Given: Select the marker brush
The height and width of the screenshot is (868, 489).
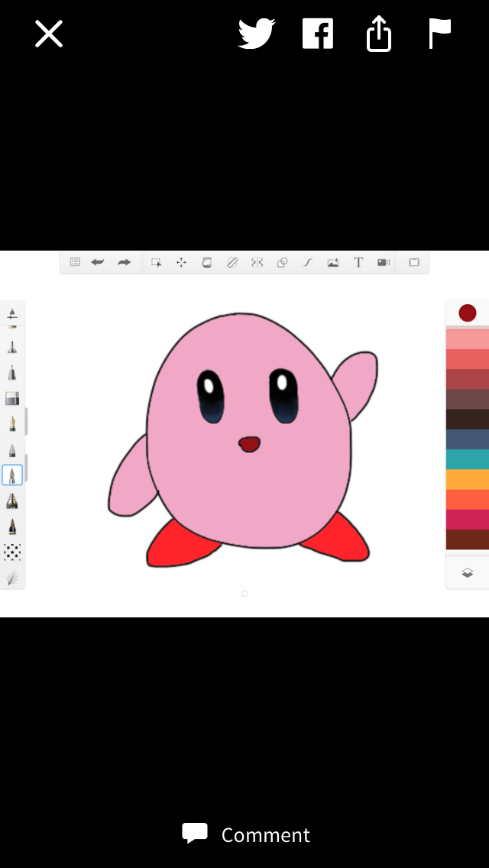Looking at the screenshot, I should pyautogui.click(x=12, y=373).
